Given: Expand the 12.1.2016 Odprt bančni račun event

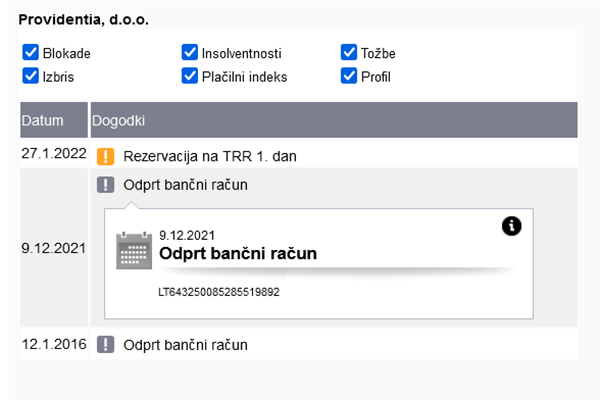Looking at the screenshot, I should (185, 345).
